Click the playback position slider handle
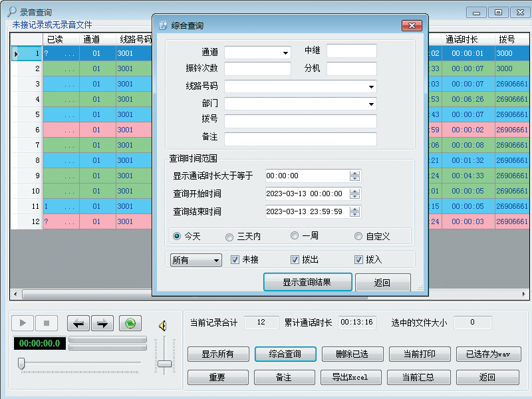532x399 pixels. (x=21, y=363)
